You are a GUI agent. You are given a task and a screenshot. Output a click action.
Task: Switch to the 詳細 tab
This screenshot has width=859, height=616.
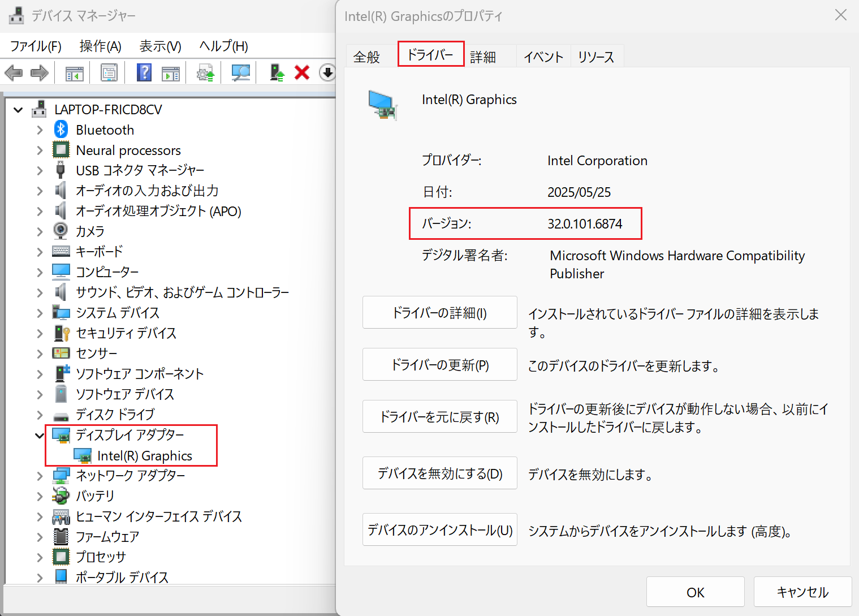483,57
